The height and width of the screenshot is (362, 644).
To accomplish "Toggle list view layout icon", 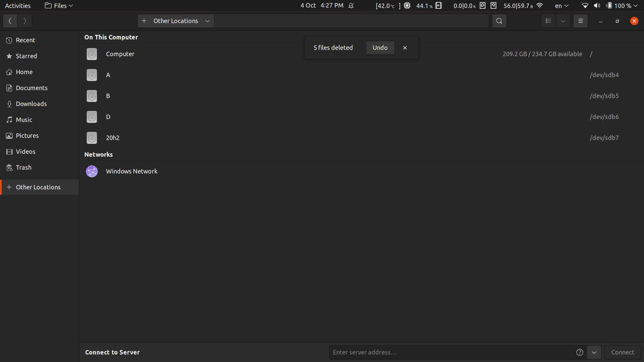I will (548, 21).
